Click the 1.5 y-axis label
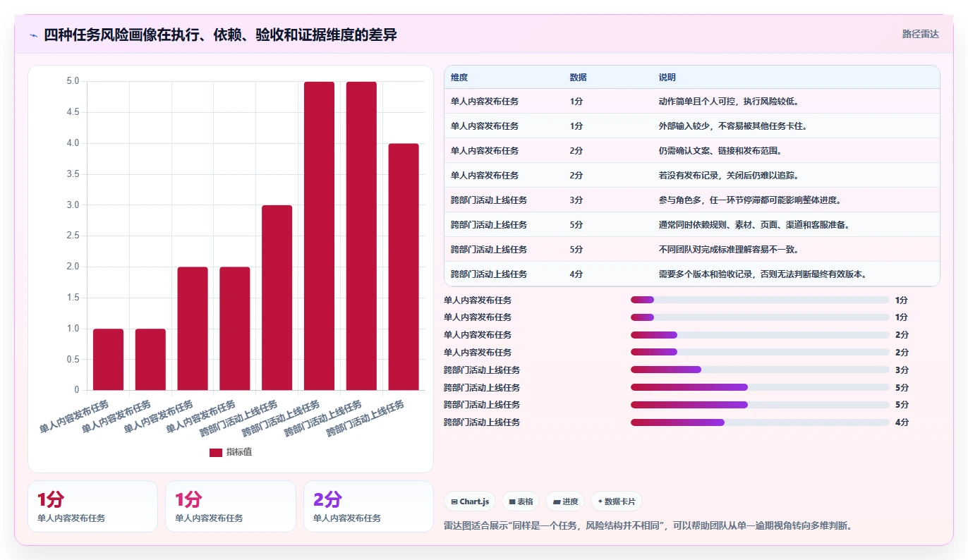 coord(73,298)
